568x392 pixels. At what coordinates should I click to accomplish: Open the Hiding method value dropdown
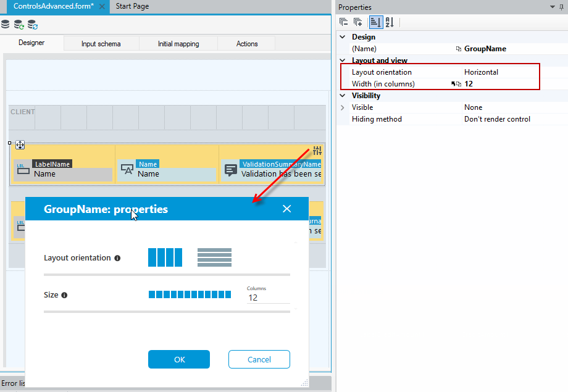pyautogui.click(x=514, y=119)
